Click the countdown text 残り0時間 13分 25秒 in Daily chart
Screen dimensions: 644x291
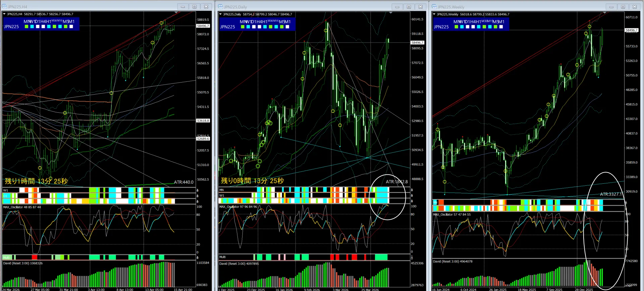pyautogui.click(x=252, y=181)
